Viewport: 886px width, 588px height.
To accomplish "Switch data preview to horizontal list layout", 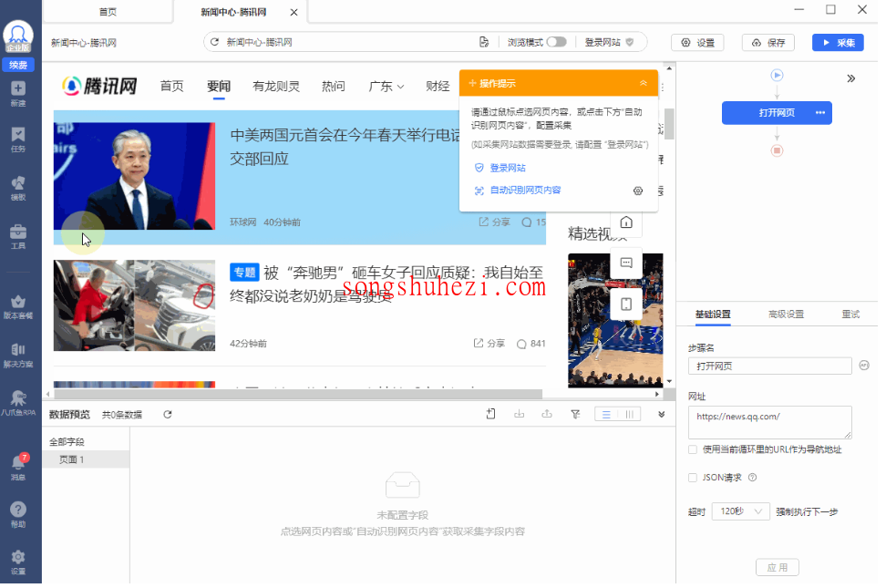I will (x=606, y=415).
